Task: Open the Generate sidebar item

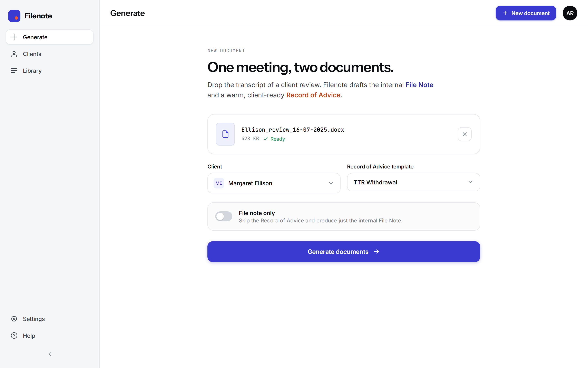Action: click(x=50, y=37)
